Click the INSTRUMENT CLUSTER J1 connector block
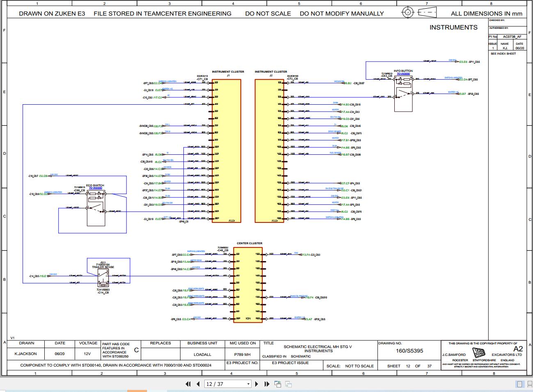The image size is (533, 392). click(226, 151)
